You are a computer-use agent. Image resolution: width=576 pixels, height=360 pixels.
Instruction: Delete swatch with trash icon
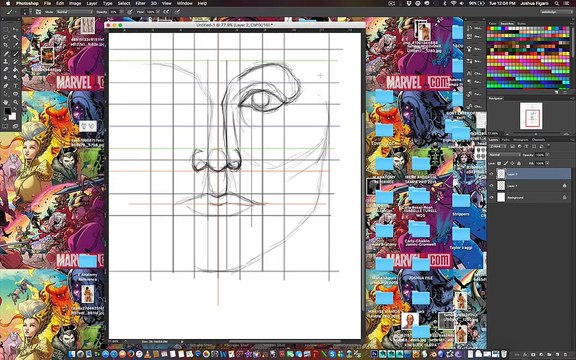565,92
